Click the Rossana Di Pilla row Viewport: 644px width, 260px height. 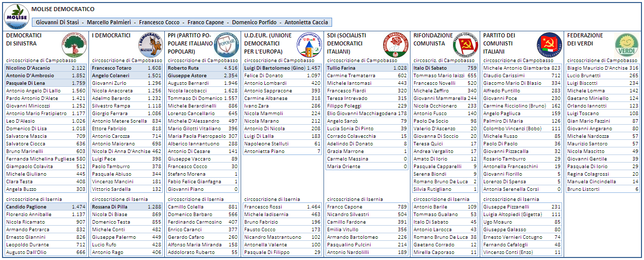127,207
